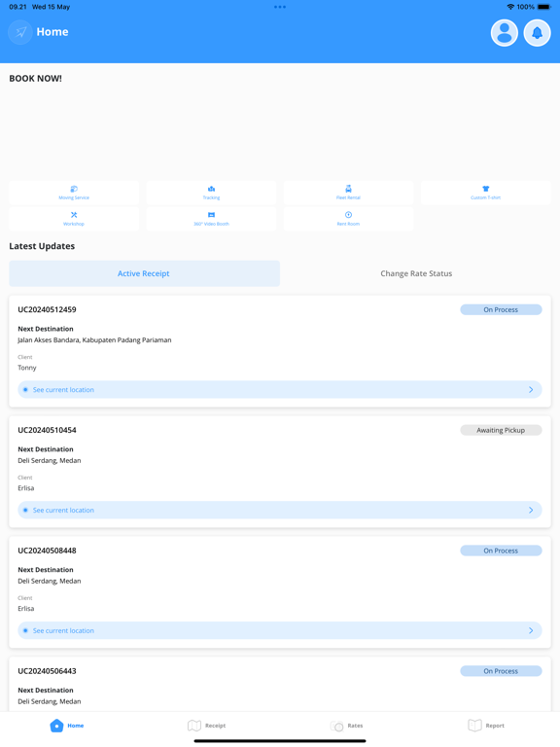Open the user profile icon
This screenshot has width=560, height=747.
[505, 33]
